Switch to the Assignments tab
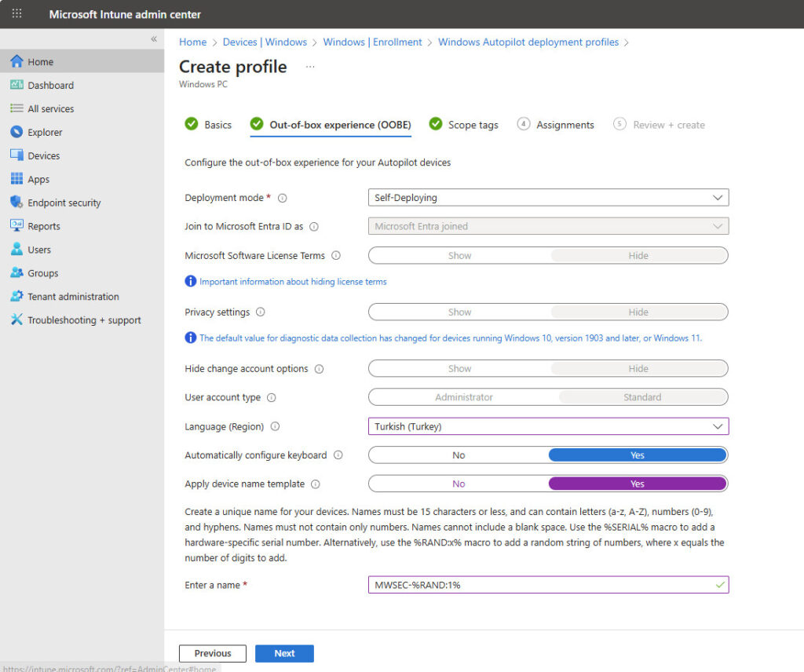The image size is (804, 672). coord(565,125)
